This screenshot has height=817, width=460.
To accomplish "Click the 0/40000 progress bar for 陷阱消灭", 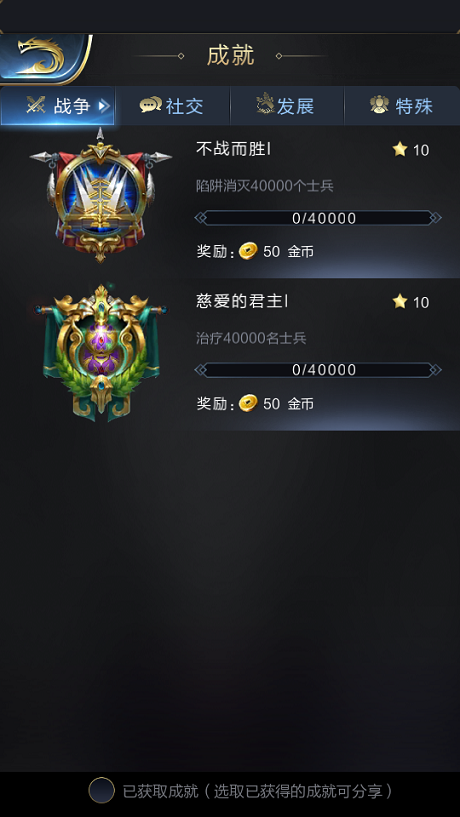I will click(x=318, y=218).
